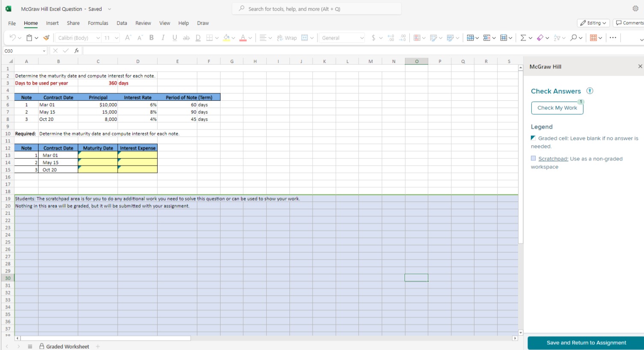Apply underline to the selected cell
Image resolution: width=644 pixels, height=350 pixels.
click(x=174, y=38)
